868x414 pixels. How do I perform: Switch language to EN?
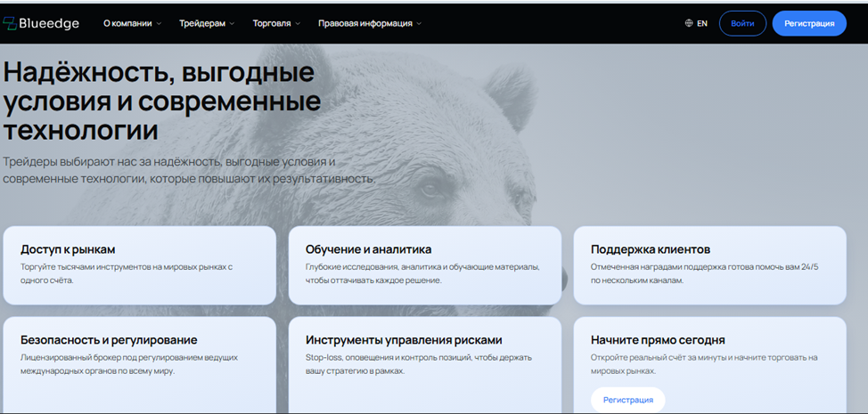pyautogui.click(x=702, y=23)
